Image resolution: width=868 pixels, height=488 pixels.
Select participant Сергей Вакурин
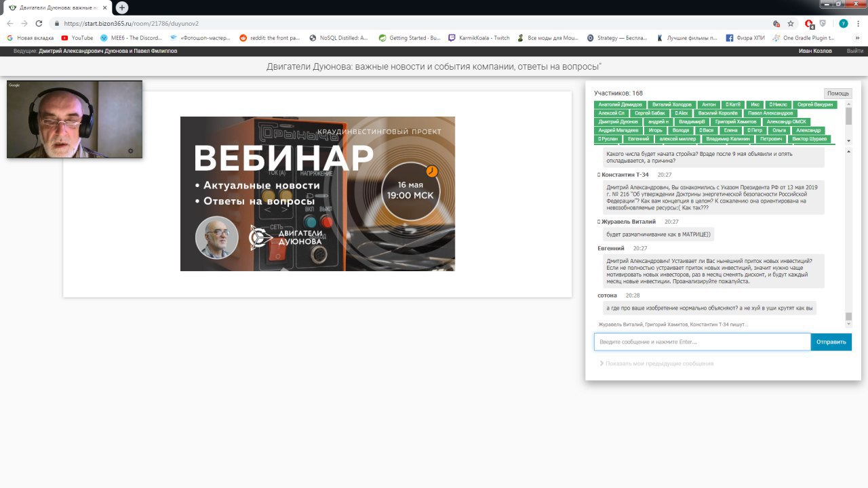pos(815,104)
